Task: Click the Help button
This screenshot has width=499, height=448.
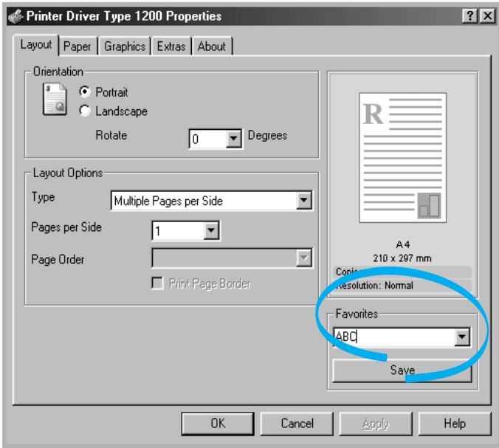Action: click(455, 424)
